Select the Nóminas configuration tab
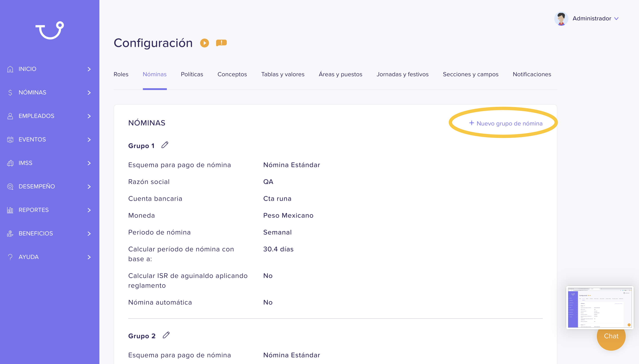 (155, 74)
